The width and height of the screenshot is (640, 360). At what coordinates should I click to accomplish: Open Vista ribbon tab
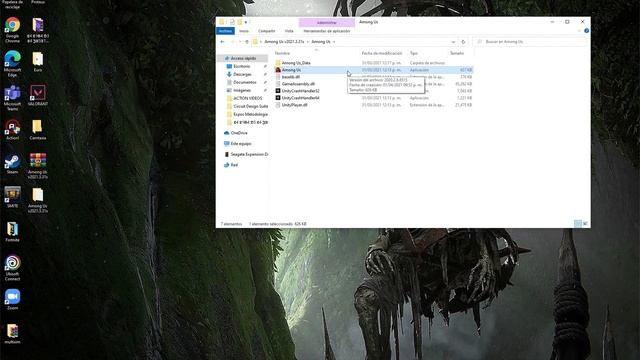tap(289, 31)
